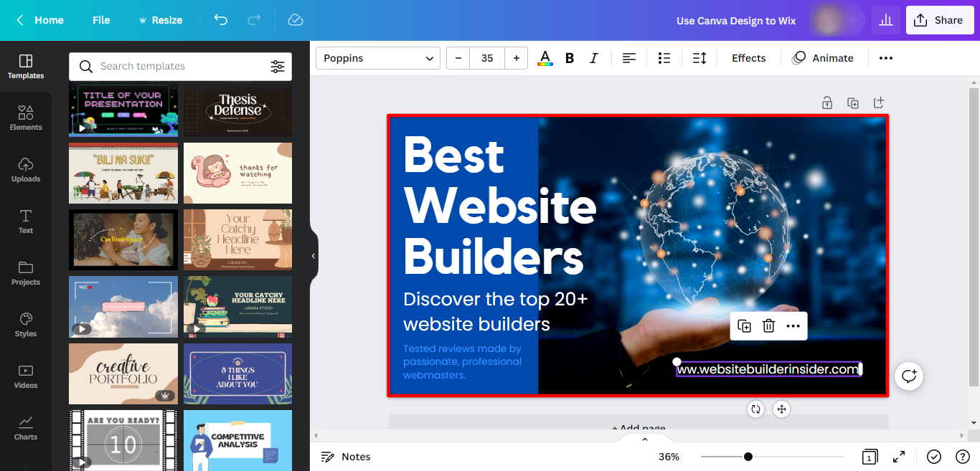The width and height of the screenshot is (980, 471).
Task: Open the template search filters
Action: [x=278, y=67]
